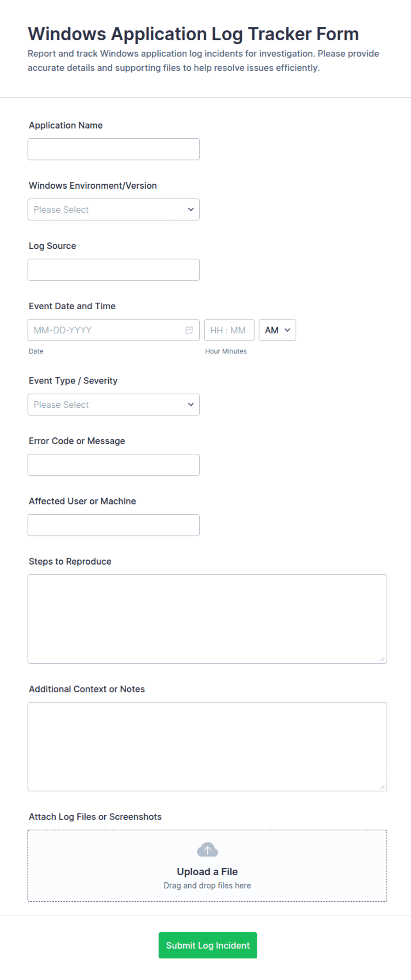Viewport: 411px width, 980px height.
Task: Click the AM selector chevron arrow
Action: [287, 330]
